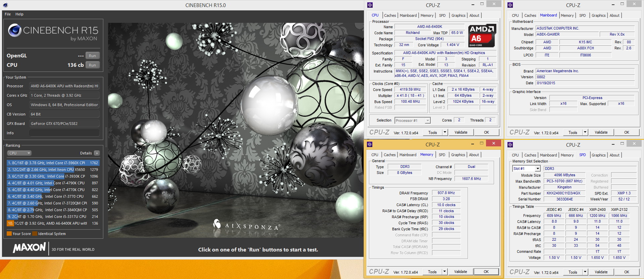
Task: Click the CPU-Z title bar icon in top-left CPU window
Action: pyautogui.click(x=370, y=5)
